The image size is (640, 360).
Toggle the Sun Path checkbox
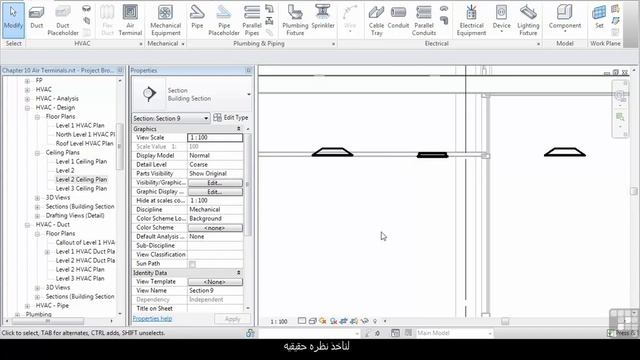pyautogui.click(x=192, y=264)
